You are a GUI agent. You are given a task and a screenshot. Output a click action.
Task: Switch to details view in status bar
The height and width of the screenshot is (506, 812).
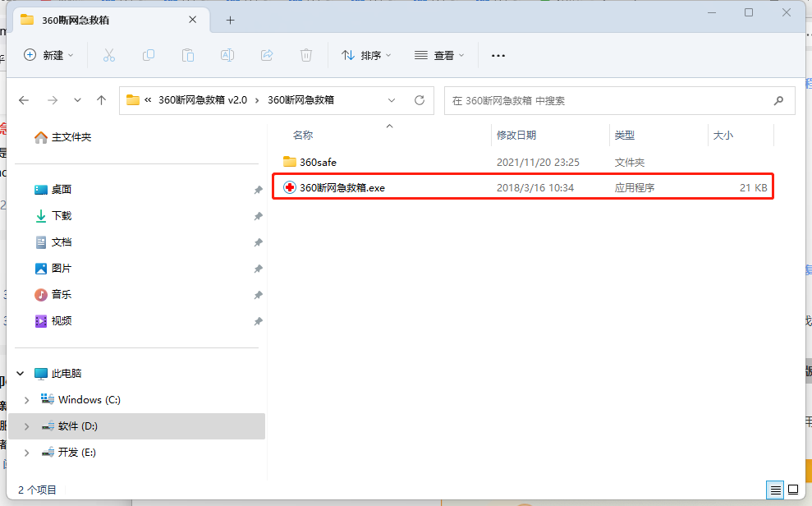tap(775, 490)
